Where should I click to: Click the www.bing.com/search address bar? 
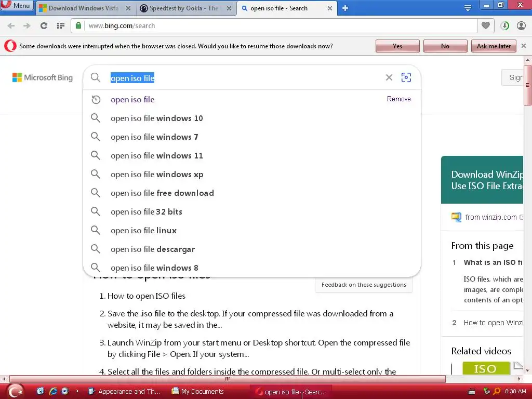(281, 26)
